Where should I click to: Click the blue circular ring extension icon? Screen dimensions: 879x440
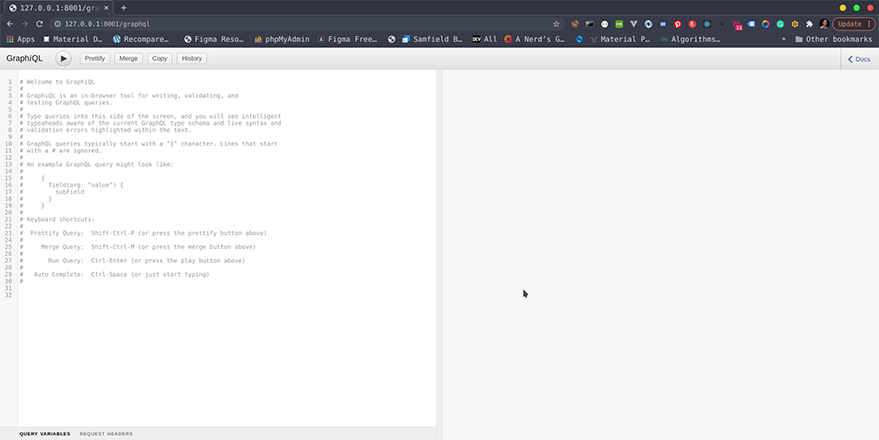click(649, 24)
